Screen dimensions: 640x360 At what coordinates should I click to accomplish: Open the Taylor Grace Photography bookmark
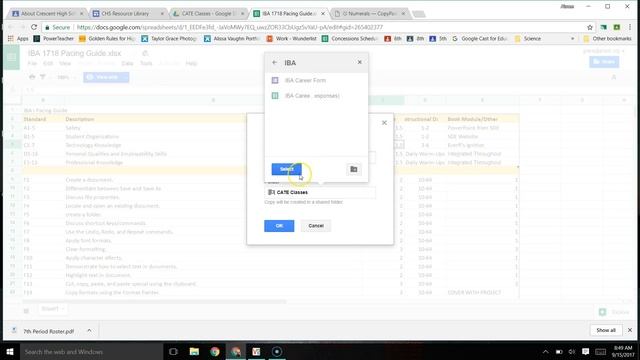pos(169,38)
